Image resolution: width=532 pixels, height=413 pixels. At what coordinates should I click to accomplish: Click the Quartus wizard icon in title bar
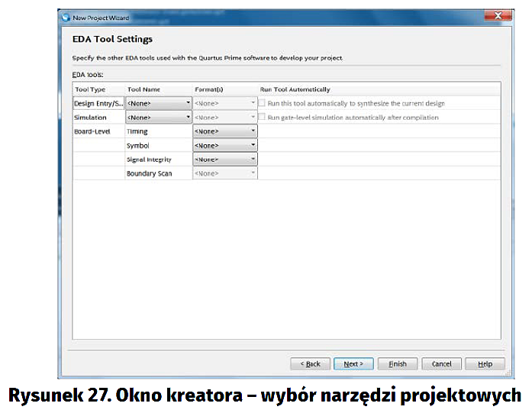tap(66, 17)
